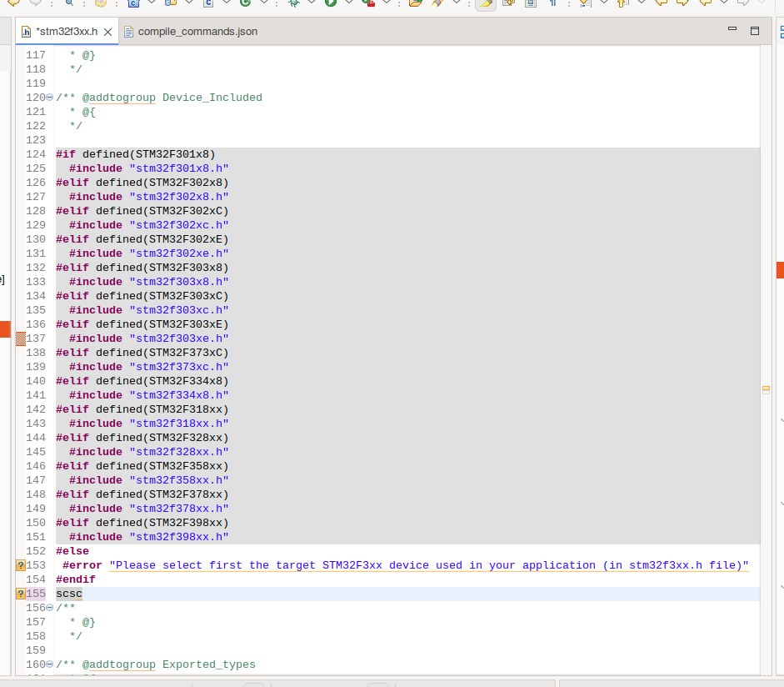Click the Exported_types comment text
Viewport: 784px width, 687px height.
pos(209,664)
